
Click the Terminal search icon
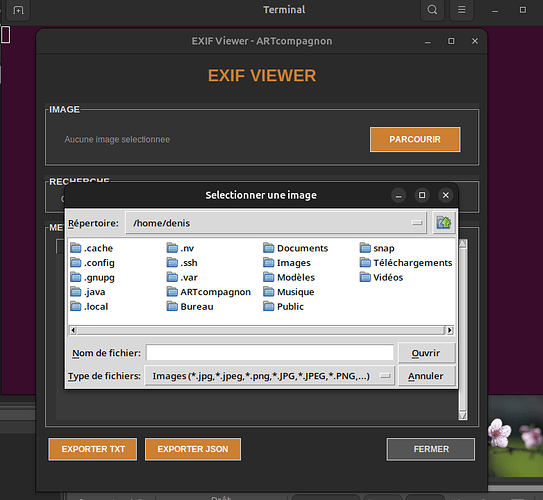(x=432, y=10)
